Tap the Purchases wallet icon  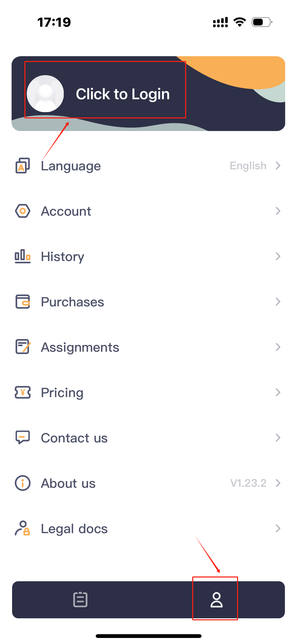pyautogui.click(x=23, y=302)
